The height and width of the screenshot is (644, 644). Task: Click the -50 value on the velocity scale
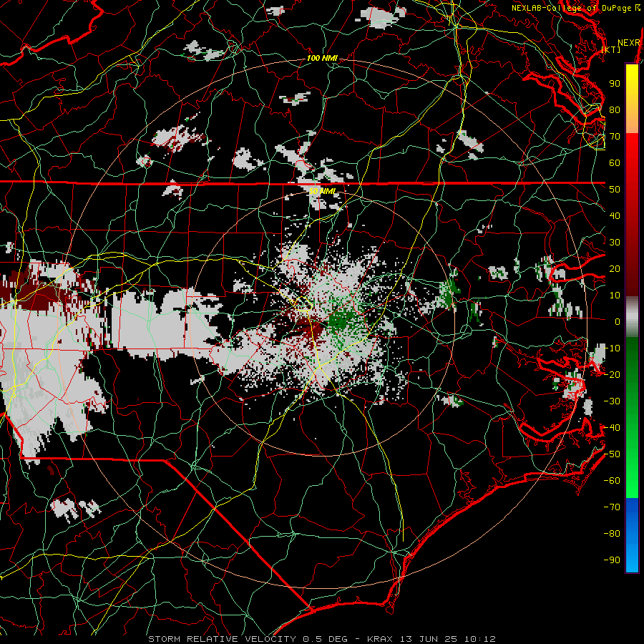pyautogui.click(x=612, y=454)
